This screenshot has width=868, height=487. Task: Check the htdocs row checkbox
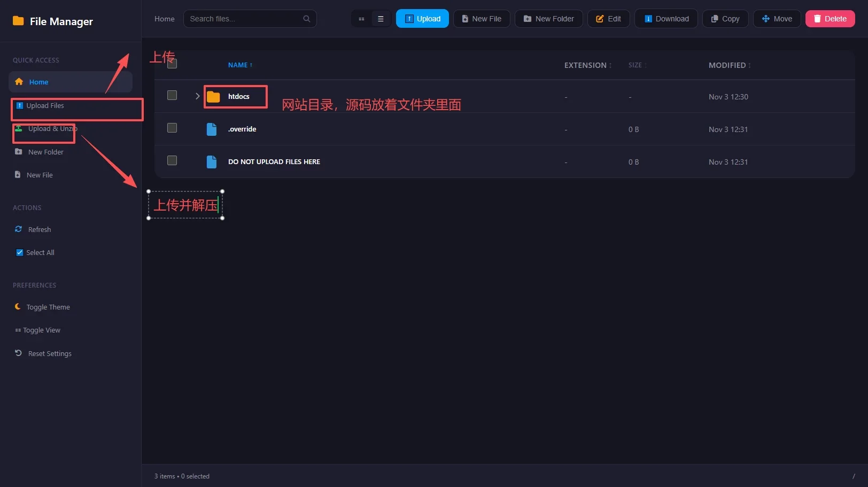(x=172, y=95)
